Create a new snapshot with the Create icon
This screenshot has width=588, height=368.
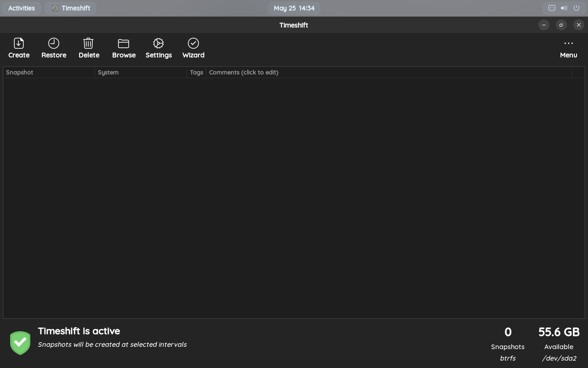click(19, 48)
